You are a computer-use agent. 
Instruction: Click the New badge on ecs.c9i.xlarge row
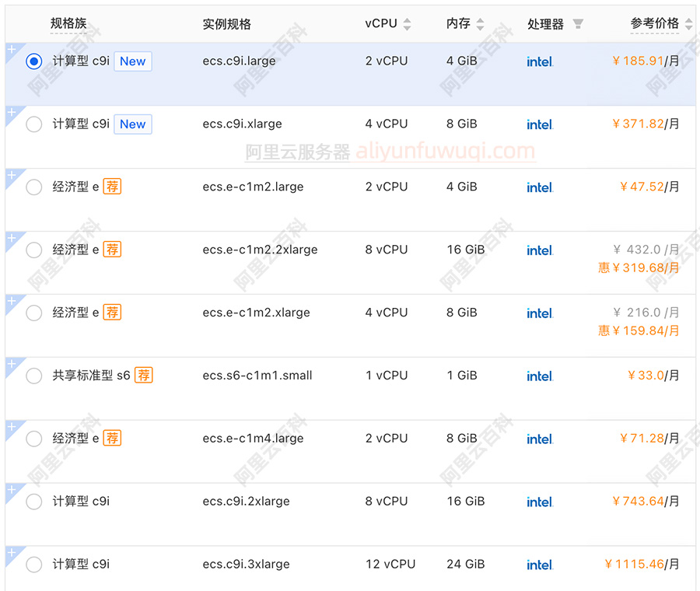[x=132, y=124]
